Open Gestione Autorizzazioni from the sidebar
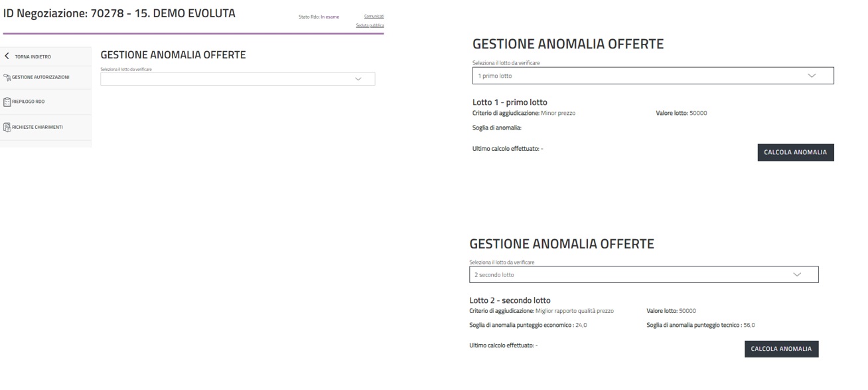 point(41,78)
